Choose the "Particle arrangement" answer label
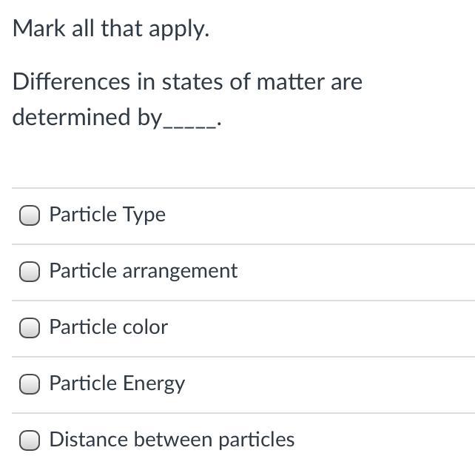The width and height of the screenshot is (475, 476). point(144,271)
